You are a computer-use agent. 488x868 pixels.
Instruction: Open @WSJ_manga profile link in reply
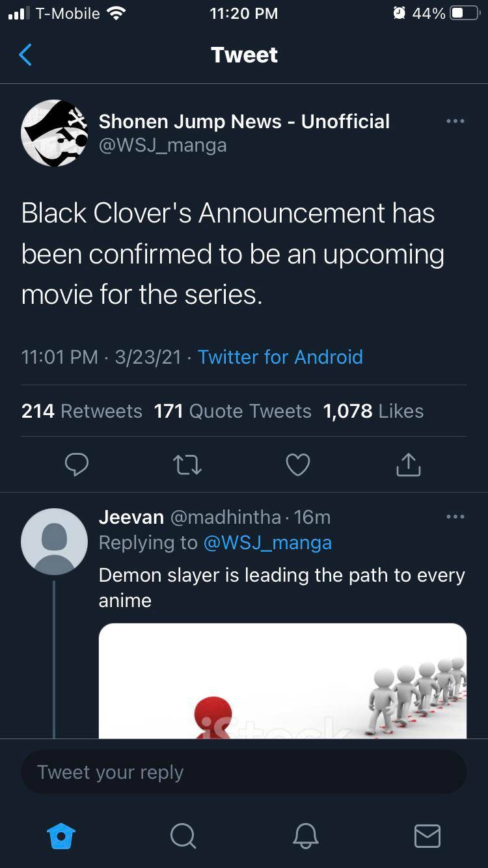[269, 542]
